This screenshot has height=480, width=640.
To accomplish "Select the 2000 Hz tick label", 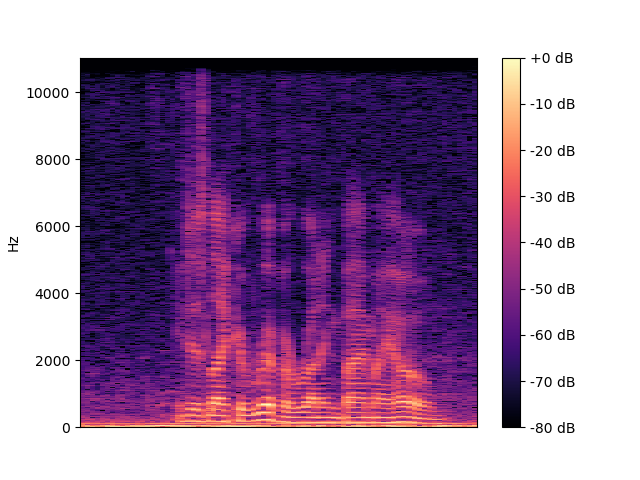I will point(52,361).
